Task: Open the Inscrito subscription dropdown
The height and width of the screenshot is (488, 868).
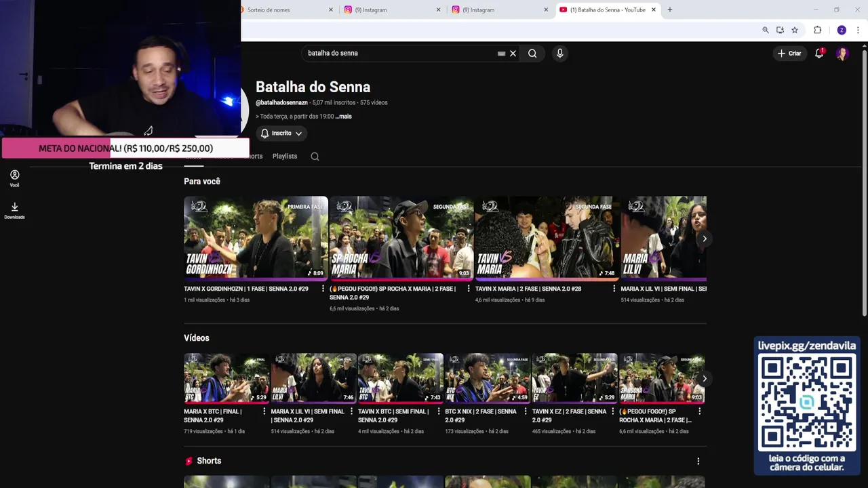Action: click(x=281, y=134)
